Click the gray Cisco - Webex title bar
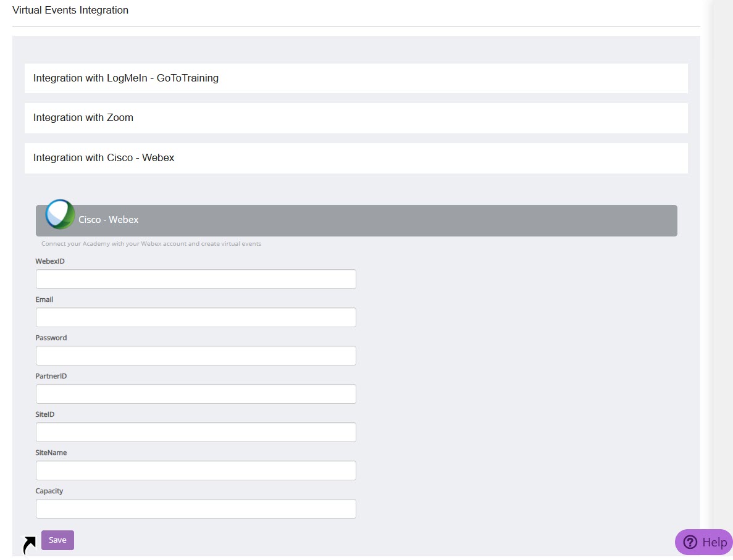Viewport: 733px width, 560px height. 371,220
